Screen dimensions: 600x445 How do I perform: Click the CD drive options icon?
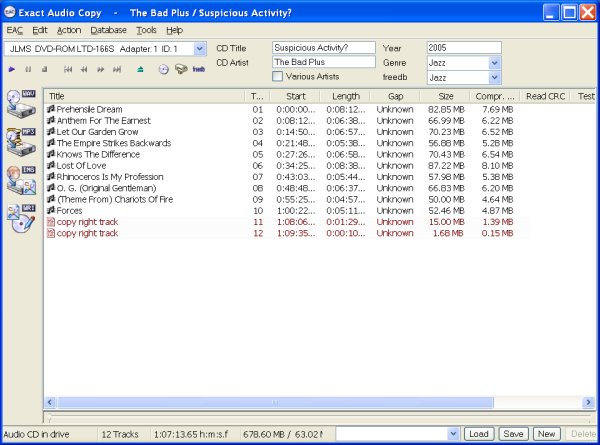(181, 69)
